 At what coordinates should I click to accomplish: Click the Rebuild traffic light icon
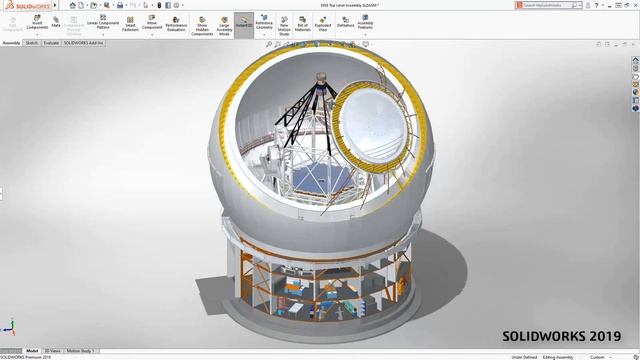(159, 5)
